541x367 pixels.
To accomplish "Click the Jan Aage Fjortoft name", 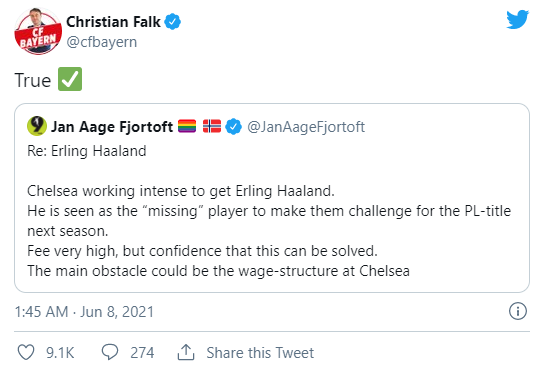I will 112,127.
